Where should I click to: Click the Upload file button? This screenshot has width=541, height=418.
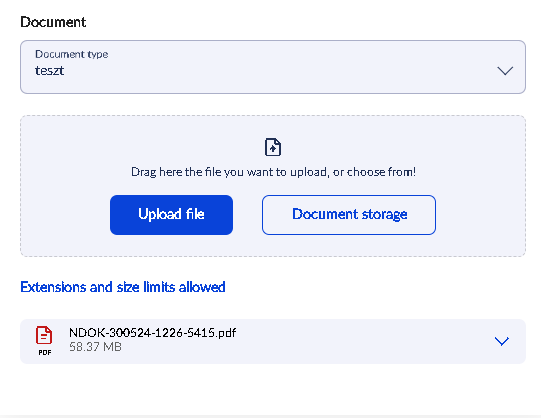pos(171,215)
